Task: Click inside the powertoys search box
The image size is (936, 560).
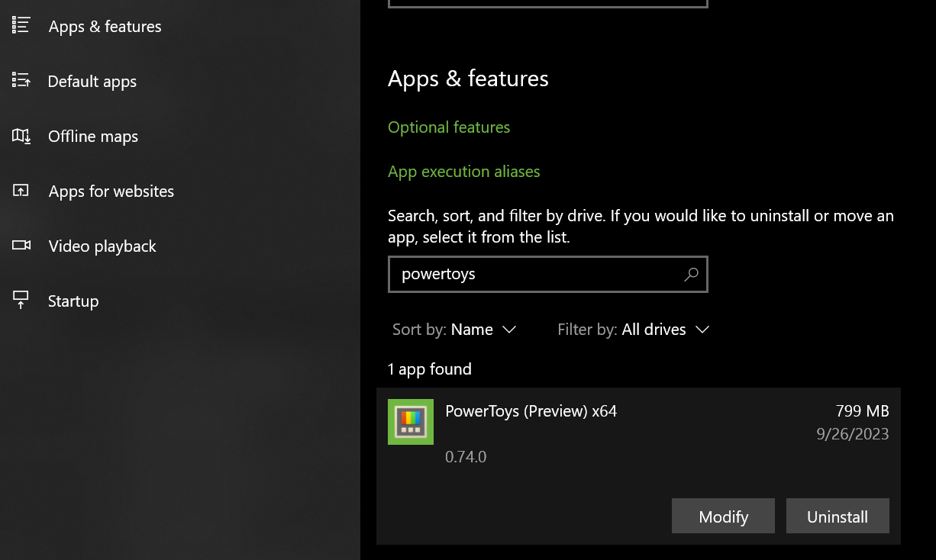Action: tap(534, 274)
